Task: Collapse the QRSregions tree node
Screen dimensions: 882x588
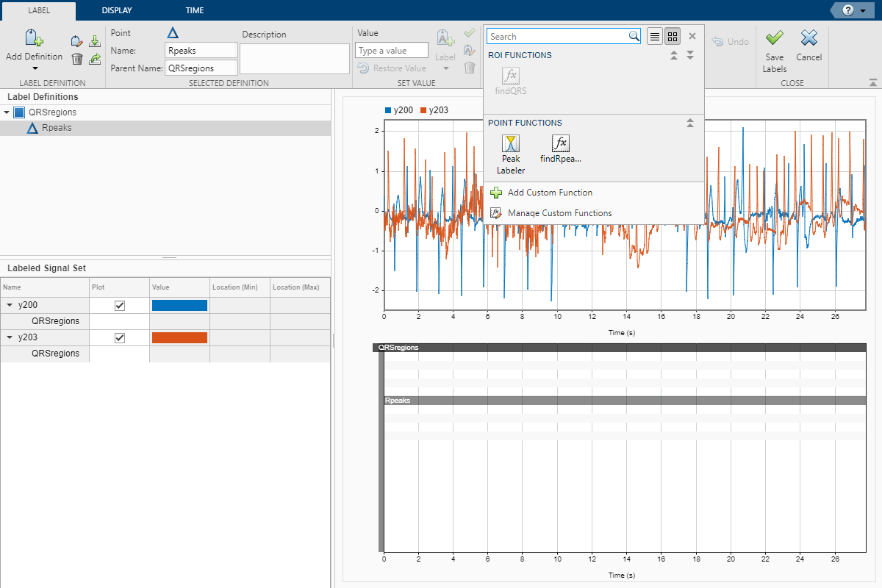Action: 7,112
